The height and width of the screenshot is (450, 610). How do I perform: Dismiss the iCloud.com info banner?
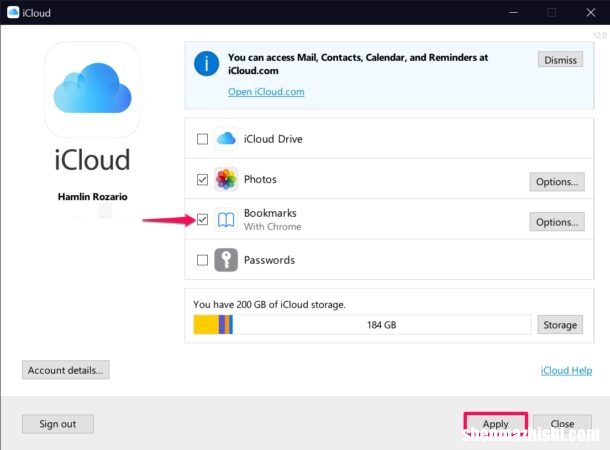pos(560,60)
